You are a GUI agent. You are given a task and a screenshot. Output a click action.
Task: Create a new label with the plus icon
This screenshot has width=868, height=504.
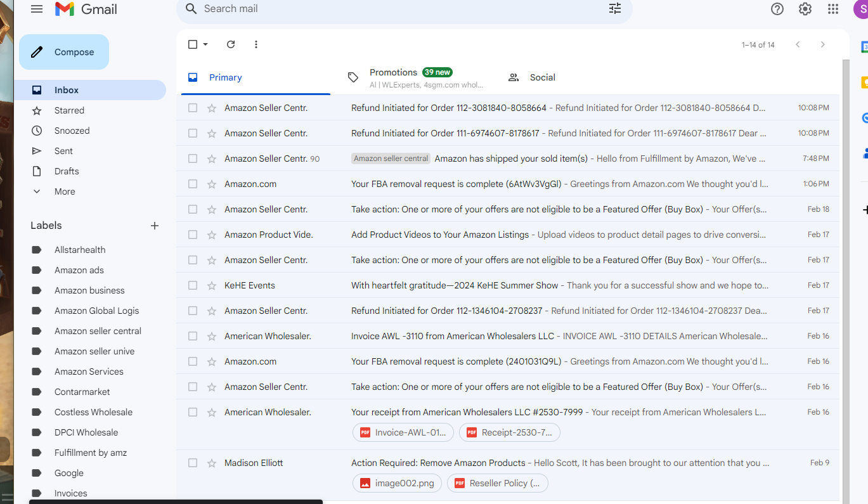tap(155, 226)
